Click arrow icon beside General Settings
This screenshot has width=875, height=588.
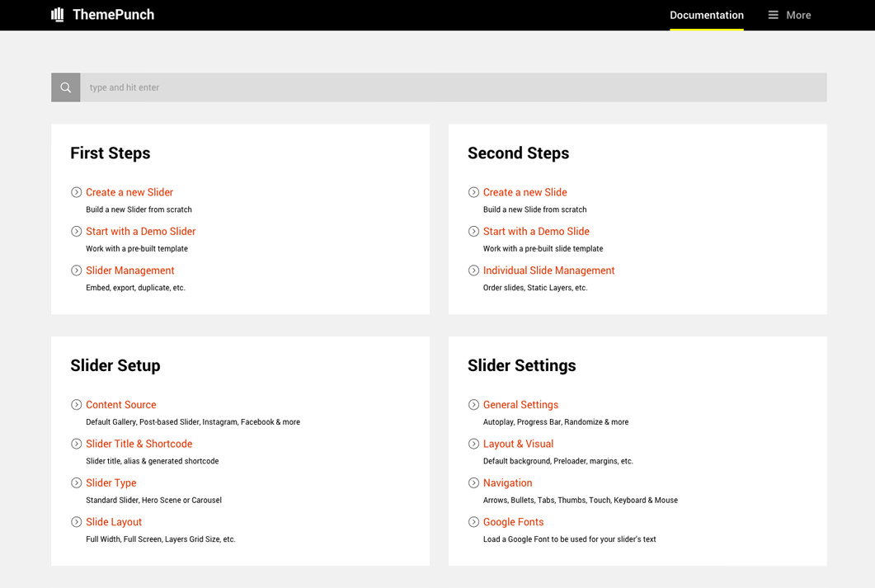[473, 405]
